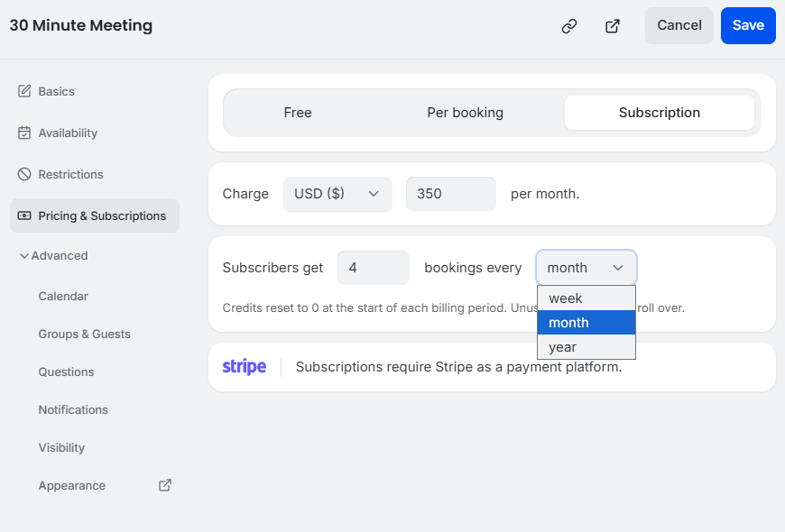Screen dimensions: 785x532
Task: Click the Stripe logo
Action: [245, 367]
